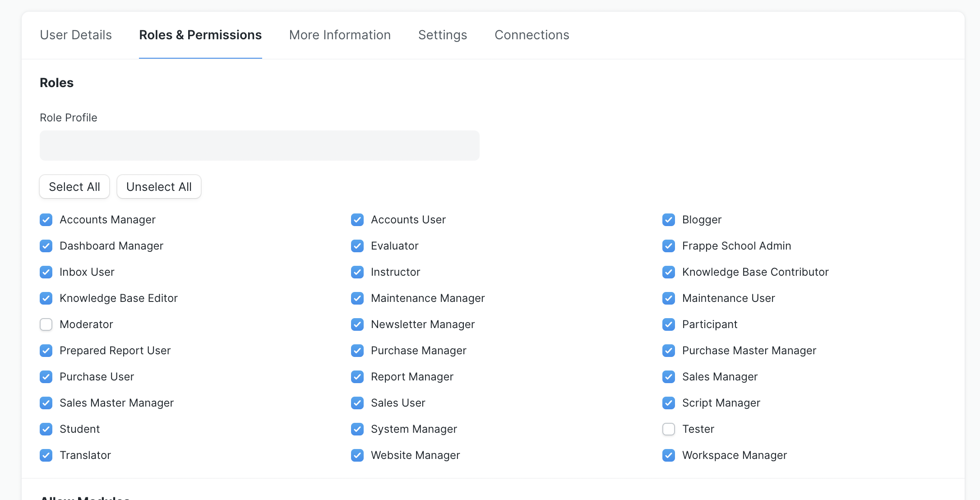Screen dimensions: 980x500
Task: Click the Unselect All button
Action: [x=159, y=186]
